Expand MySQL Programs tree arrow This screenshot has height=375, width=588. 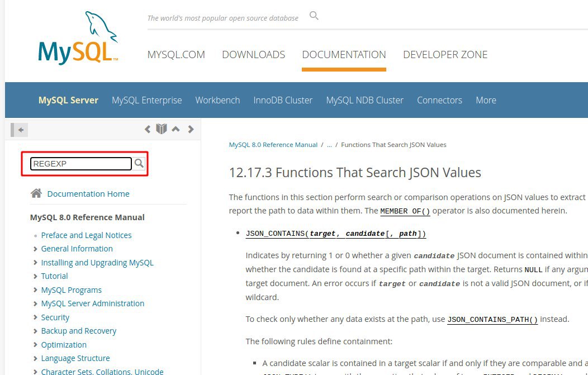point(35,290)
